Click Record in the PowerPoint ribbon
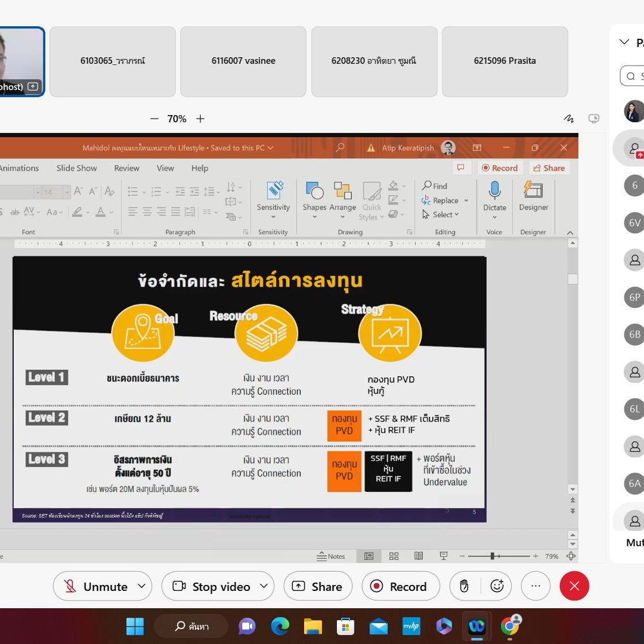Screen dimensions: 644x644 coord(500,168)
